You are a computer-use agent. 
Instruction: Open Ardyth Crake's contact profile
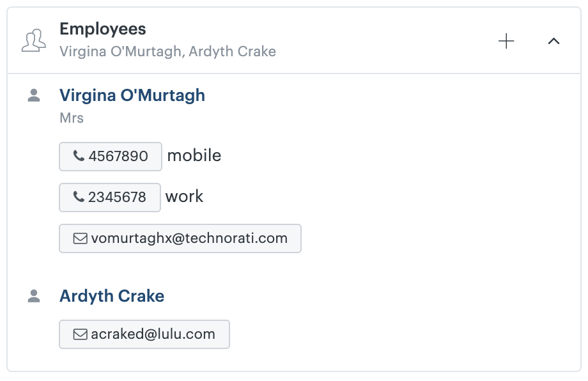pyautogui.click(x=112, y=296)
